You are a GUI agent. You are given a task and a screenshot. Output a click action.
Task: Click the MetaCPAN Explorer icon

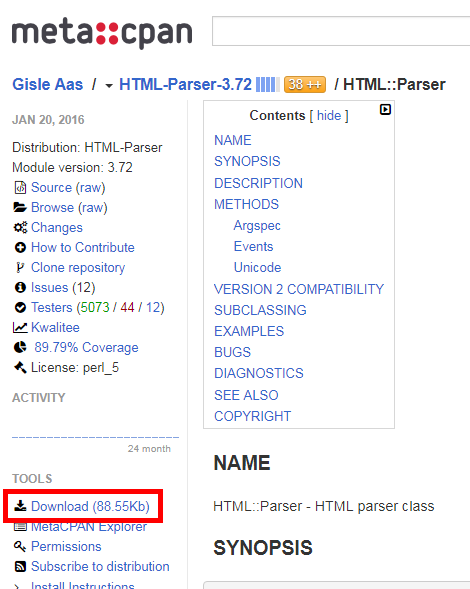pyautogui.click(x=20, y=527)
